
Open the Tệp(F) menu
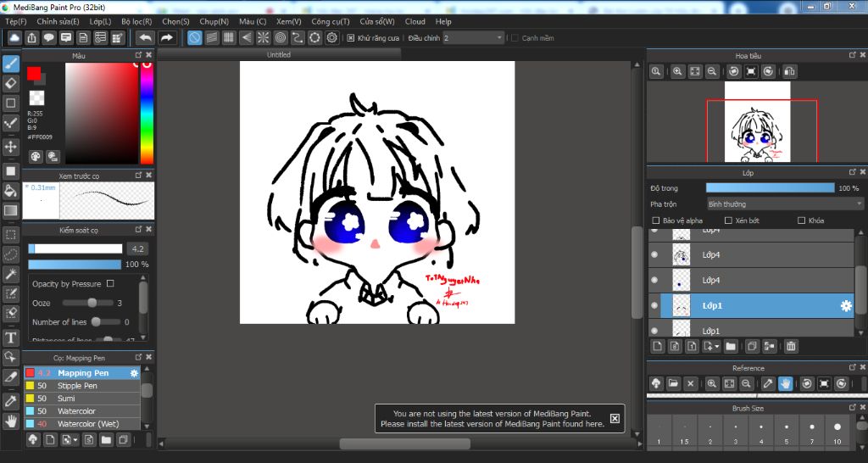15,21
